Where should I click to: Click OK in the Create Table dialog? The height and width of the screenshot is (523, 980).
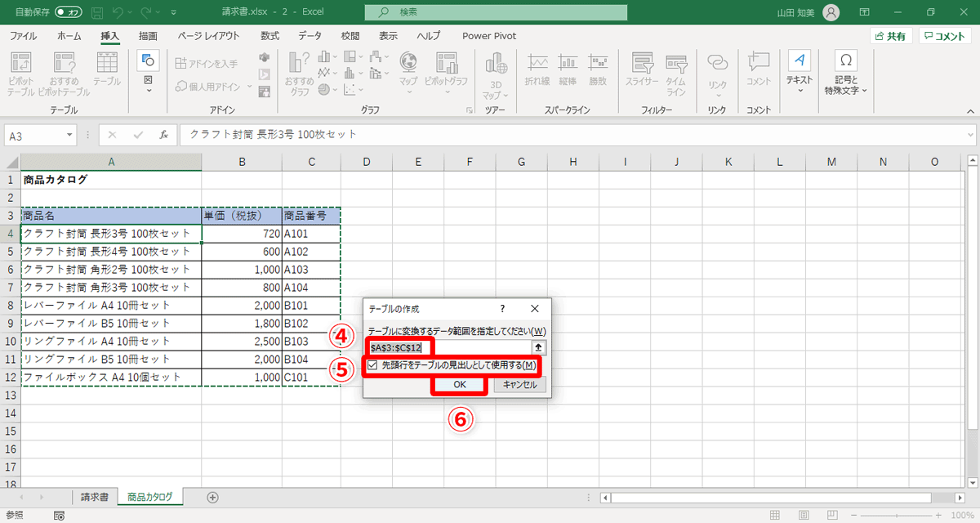coord(460,384)
